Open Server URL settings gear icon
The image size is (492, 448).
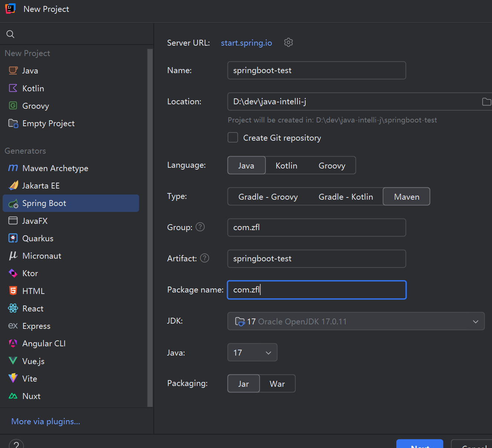coord(289,42)
